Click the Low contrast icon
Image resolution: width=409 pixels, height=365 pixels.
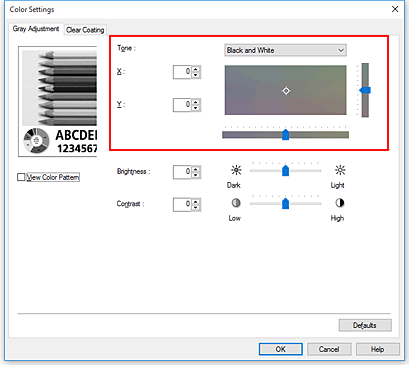tap(236, 203)
